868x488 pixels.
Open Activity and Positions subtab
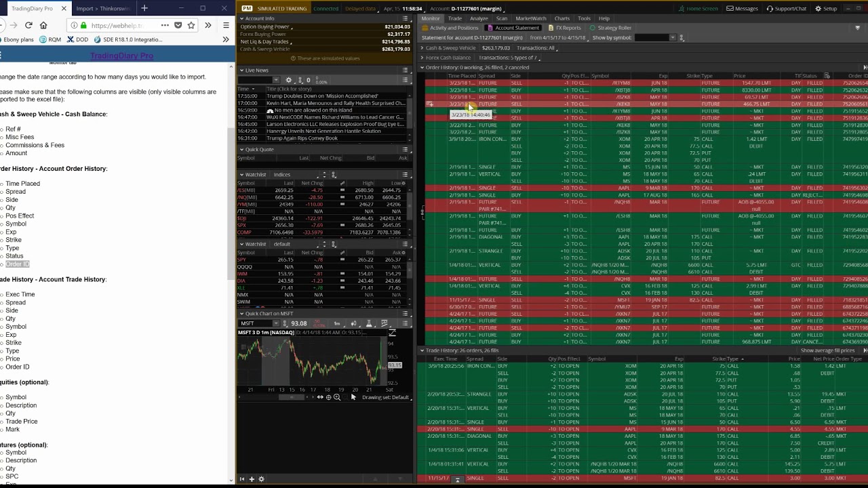click(x=450, y=28)
